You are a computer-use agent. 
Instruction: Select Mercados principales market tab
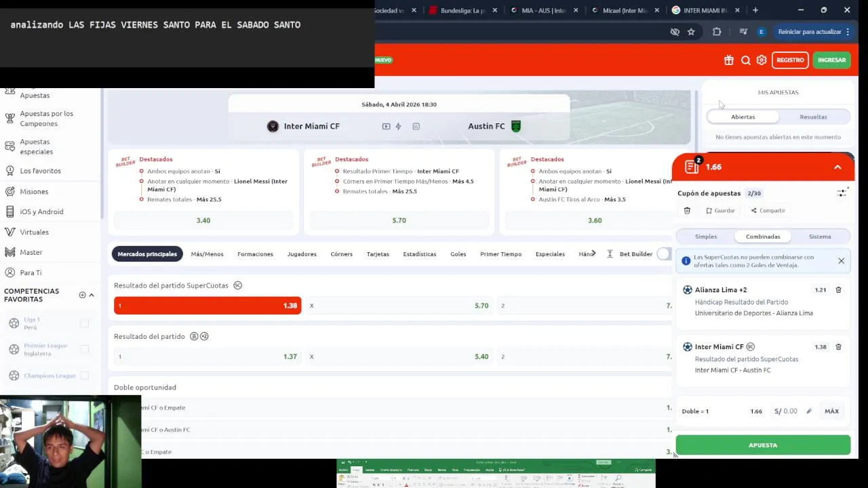pos(147,254)
